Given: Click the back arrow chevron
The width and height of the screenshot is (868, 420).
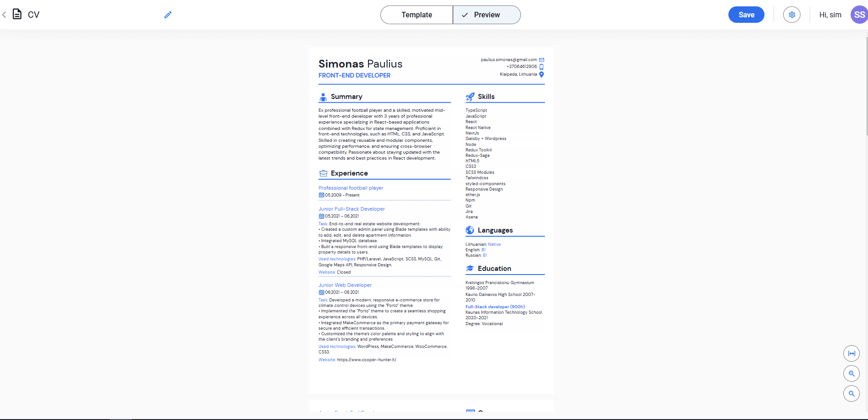Looking at the screenshot, I should 4,15.
